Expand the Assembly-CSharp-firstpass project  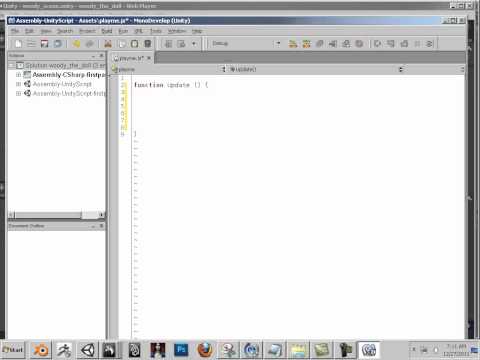[x=18, y=75]
